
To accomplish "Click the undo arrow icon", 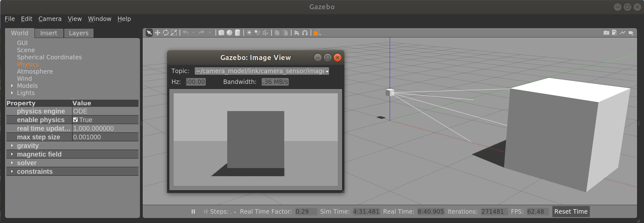I will [186, 33].
